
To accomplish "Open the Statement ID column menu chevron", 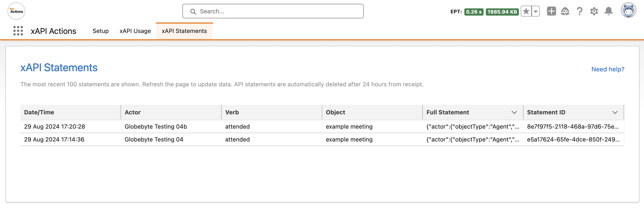I will [615, 113].
